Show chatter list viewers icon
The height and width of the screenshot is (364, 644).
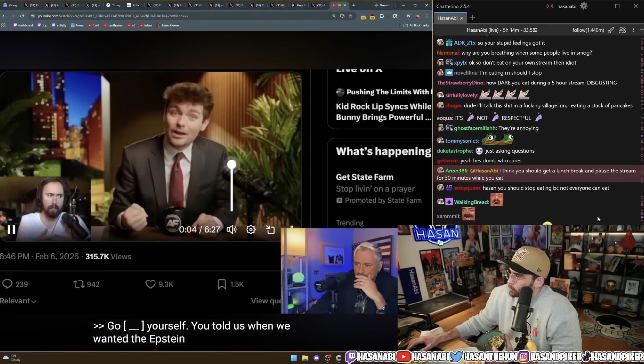coord(622,30)
